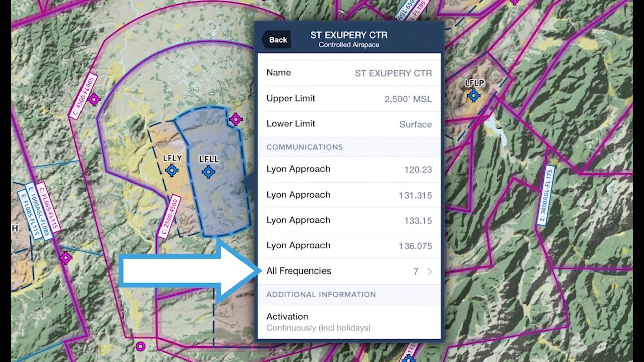Viewport: 644px width, 362px height.
Task: Tap the Lyon Approach 120.23 row
Action: (349, 169)
